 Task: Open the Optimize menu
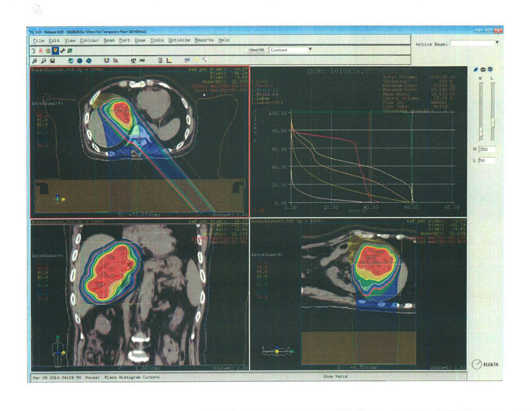(x=179, y=40)
